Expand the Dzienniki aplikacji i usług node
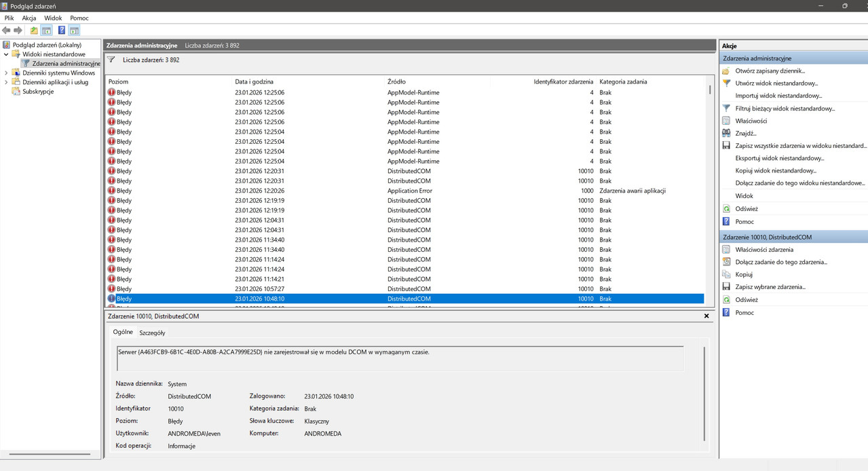The image size is (868, 471). [7, 82]
